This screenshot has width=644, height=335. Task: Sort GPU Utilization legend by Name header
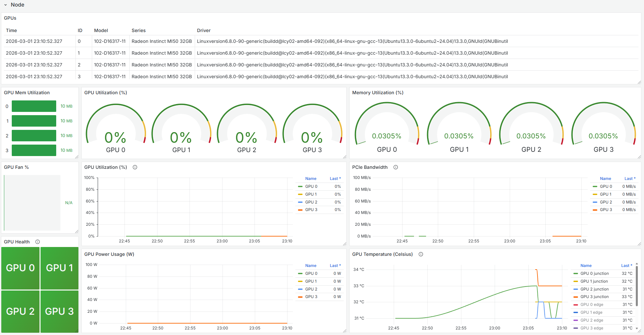point(311,179)
